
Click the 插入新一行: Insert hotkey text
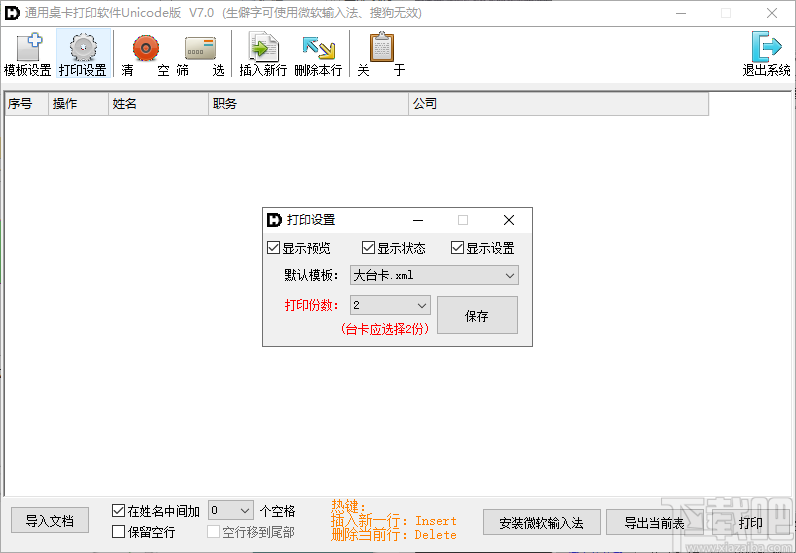click(393, 521)
